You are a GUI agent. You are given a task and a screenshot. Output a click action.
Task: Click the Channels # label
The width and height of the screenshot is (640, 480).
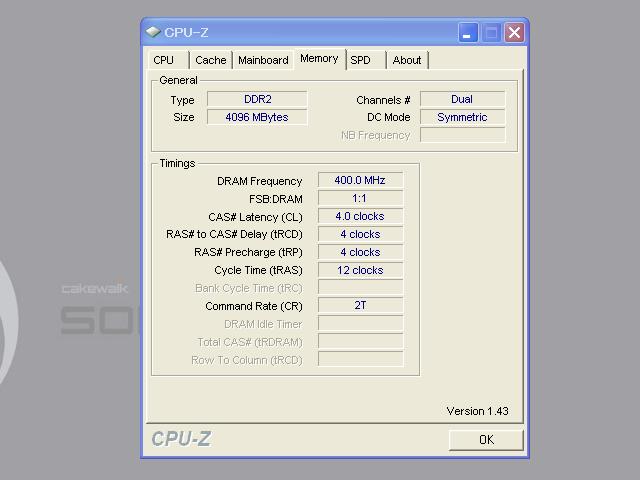(383, 100)
